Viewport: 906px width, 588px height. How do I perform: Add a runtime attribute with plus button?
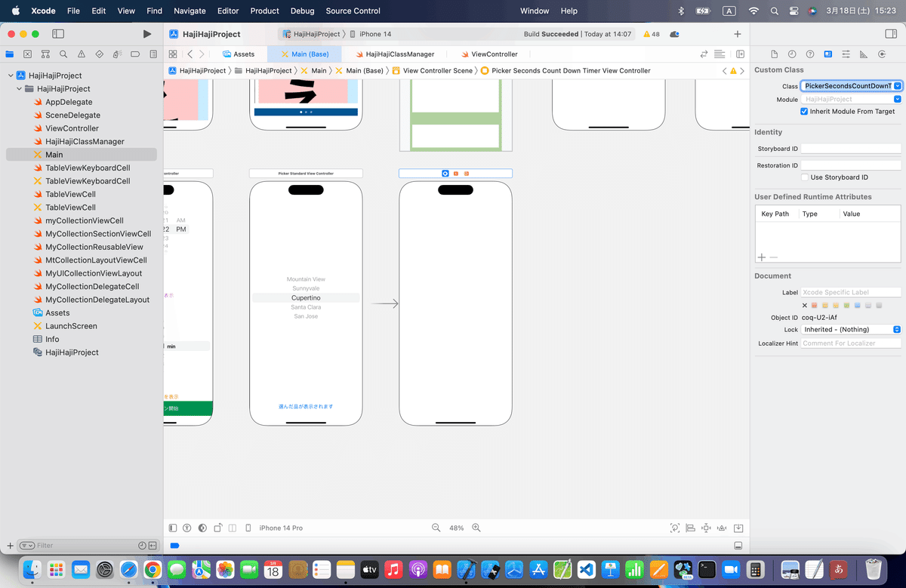pos(762,257)
